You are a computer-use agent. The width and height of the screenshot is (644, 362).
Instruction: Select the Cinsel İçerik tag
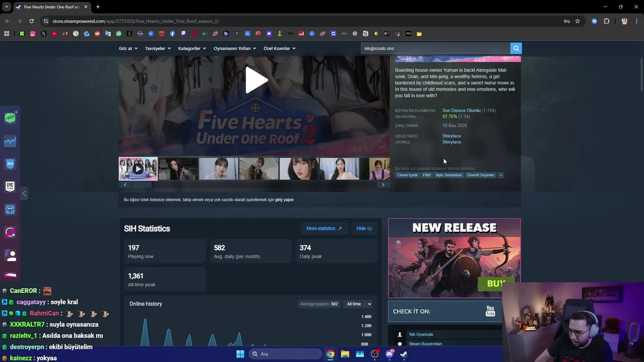click(x=408, y=175)
